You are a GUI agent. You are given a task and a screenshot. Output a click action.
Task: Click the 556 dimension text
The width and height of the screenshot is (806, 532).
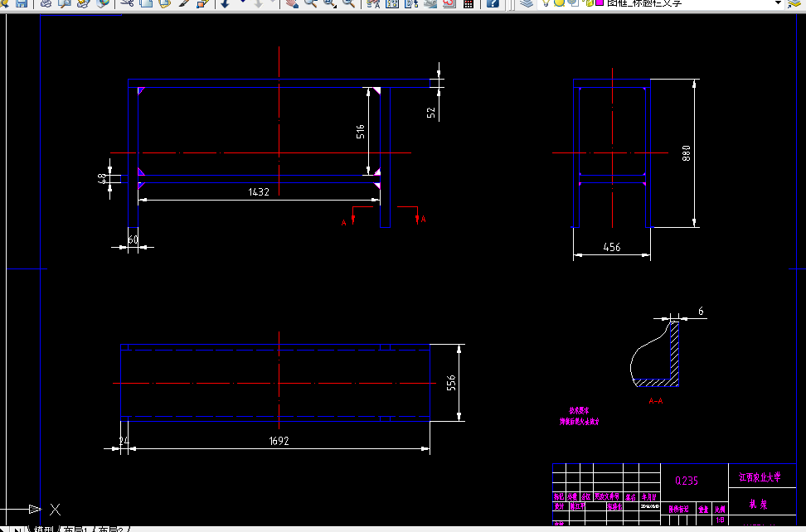click(451, 383)
